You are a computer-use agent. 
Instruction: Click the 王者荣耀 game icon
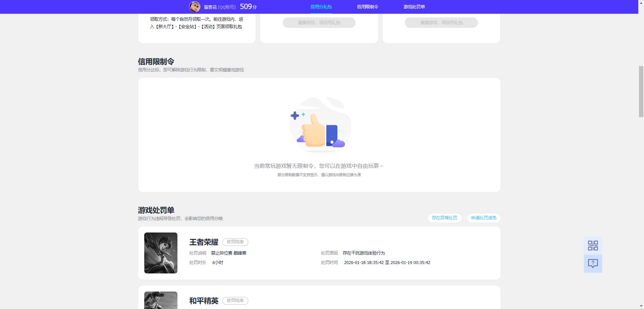pyautogui.click(x=161, y=253)
